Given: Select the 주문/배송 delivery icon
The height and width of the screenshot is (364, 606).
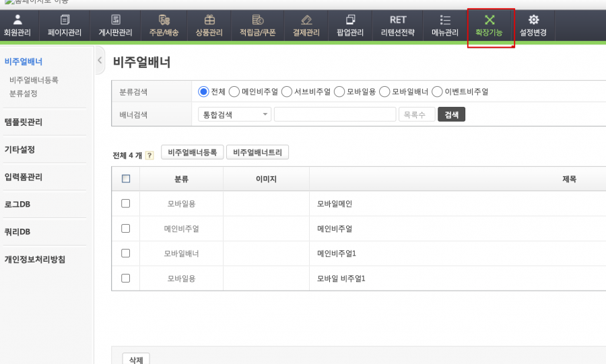Looking at the screenshot, I should tap(164, 20).
